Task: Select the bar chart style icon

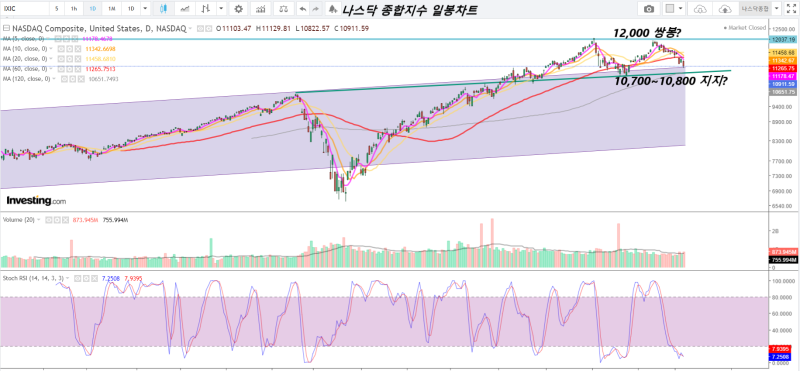Action: click(205, 9)
